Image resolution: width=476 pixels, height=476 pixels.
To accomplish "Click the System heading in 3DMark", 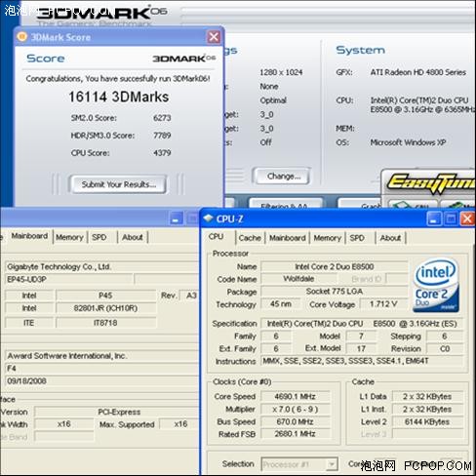I will 360,50.
